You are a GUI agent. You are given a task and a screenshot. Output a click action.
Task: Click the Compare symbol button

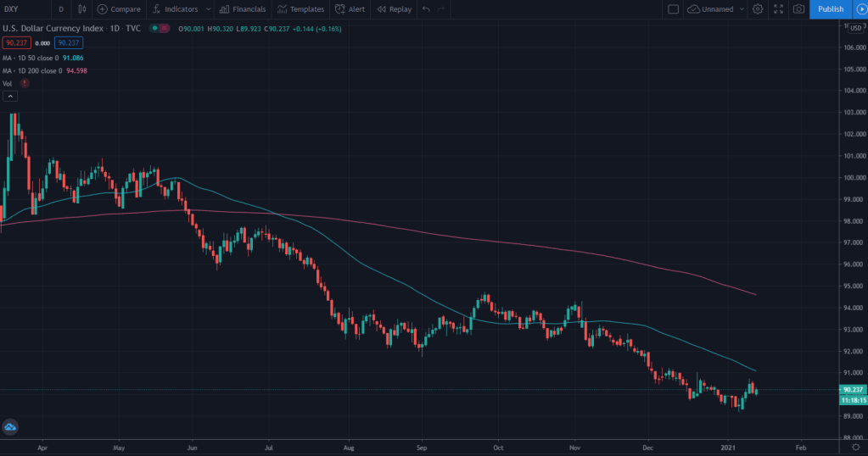(119, 9)
